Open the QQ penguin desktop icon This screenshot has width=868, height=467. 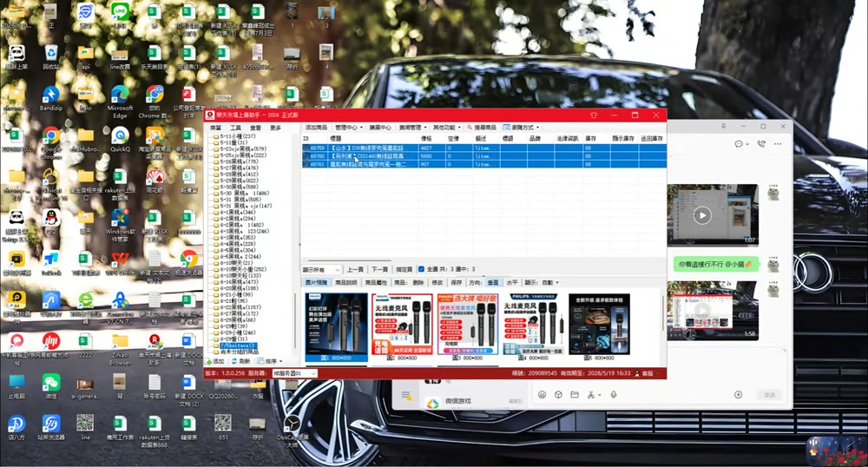(51, 220)
